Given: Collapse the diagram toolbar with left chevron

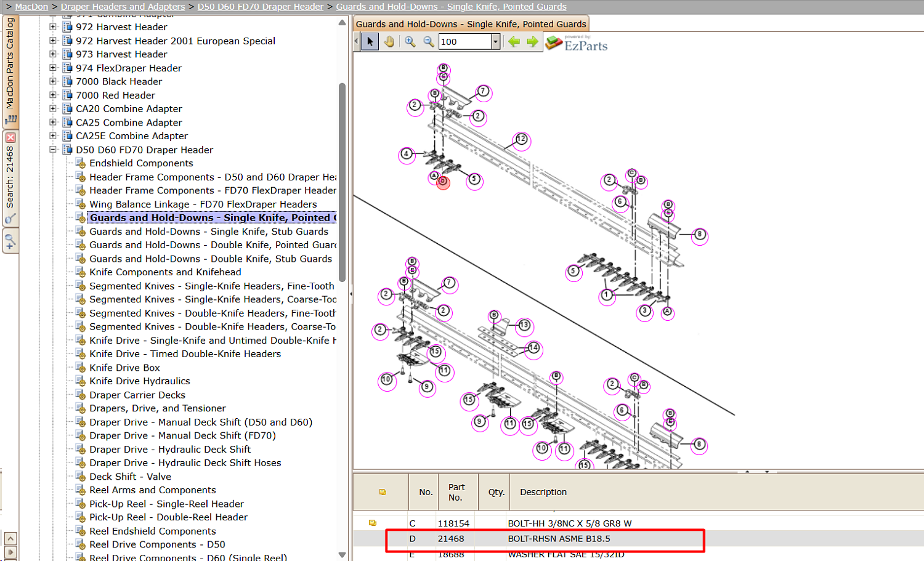Looking at the screenshot, I should click(356, 42).
